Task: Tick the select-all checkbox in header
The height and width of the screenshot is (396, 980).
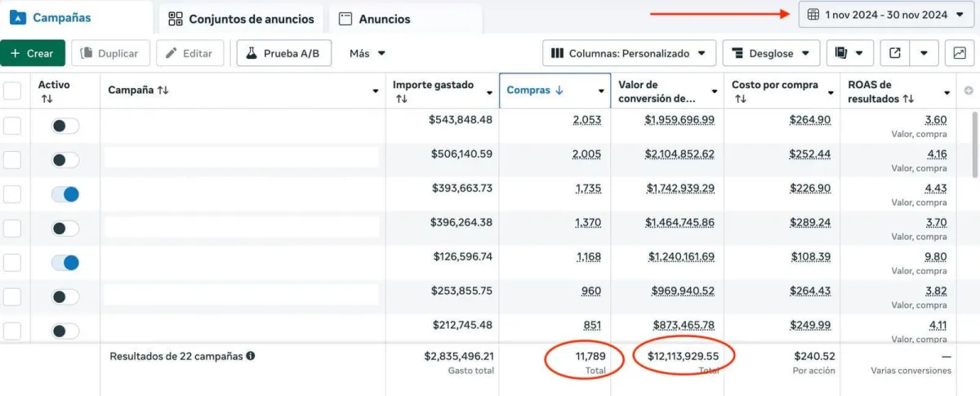Action: 12,91
